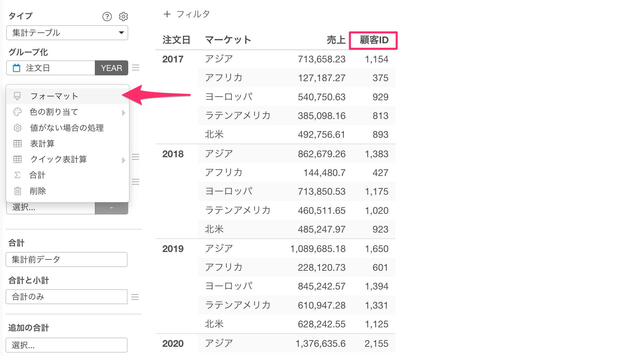Viewport: 644px width, 356px height.
Task: Click the YEAR function button
Action: 112,68
